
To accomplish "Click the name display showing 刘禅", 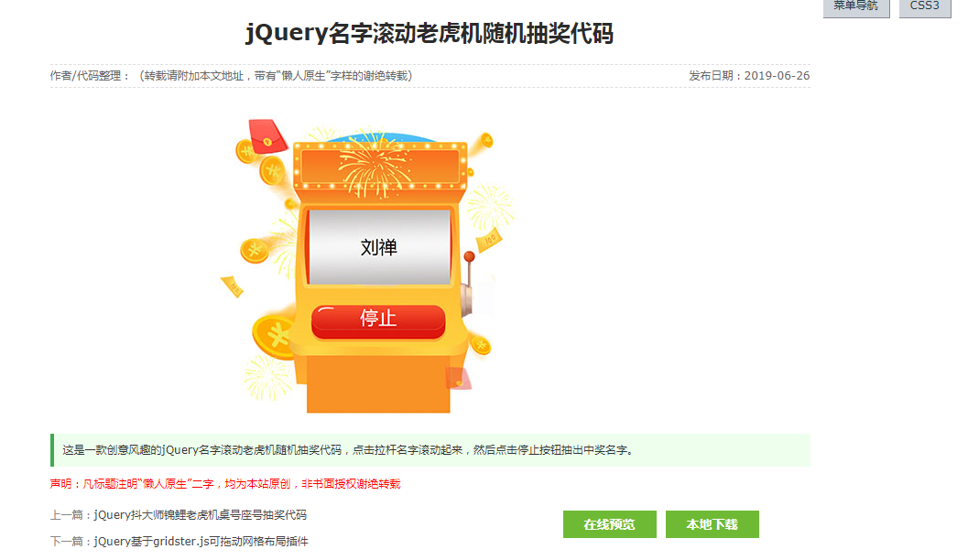I will point(379,247).
